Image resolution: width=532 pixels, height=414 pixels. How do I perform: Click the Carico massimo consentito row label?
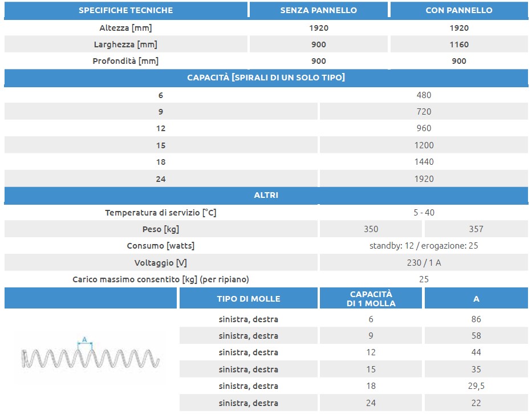pos(161,279)
